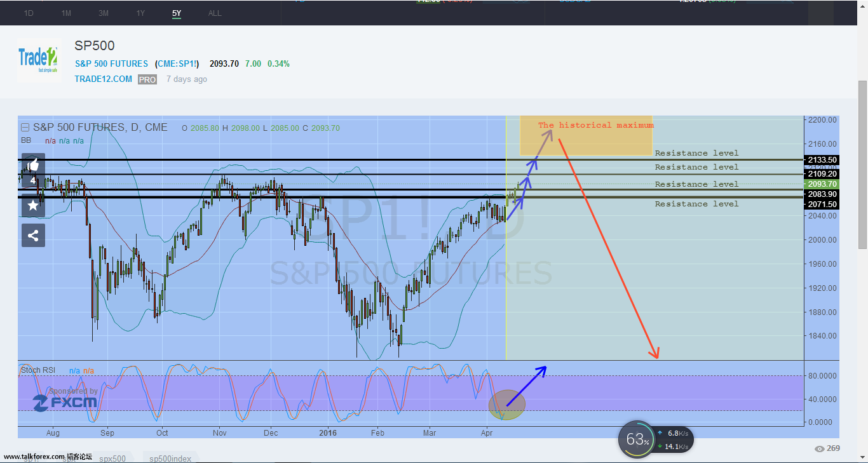The height and width of the screenshot is (463, 868).
Task: Open the sp500index tag
Action: click(x=169, y=458)
